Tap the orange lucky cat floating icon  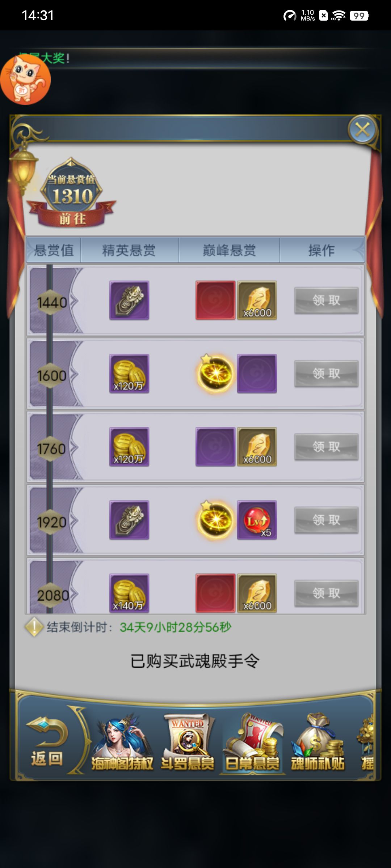25,80
